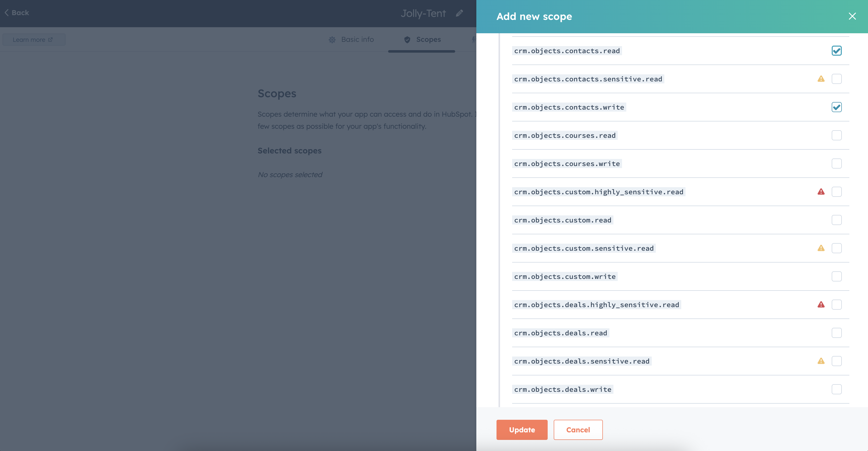Enable crm.objects.courses.read checkbox
This screenshot has width=868, height=451.
coord(836,135)
